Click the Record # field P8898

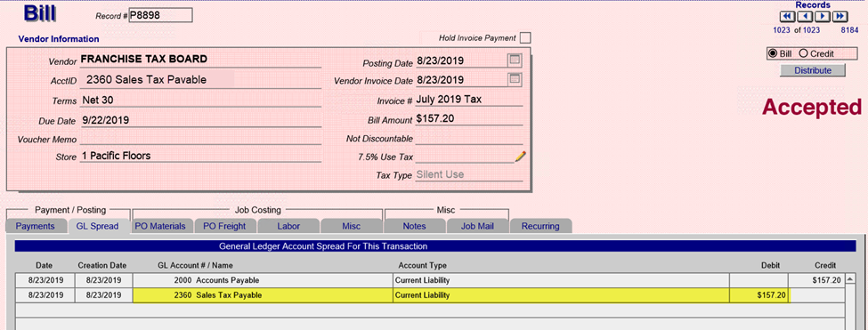(x=160, y=15)
